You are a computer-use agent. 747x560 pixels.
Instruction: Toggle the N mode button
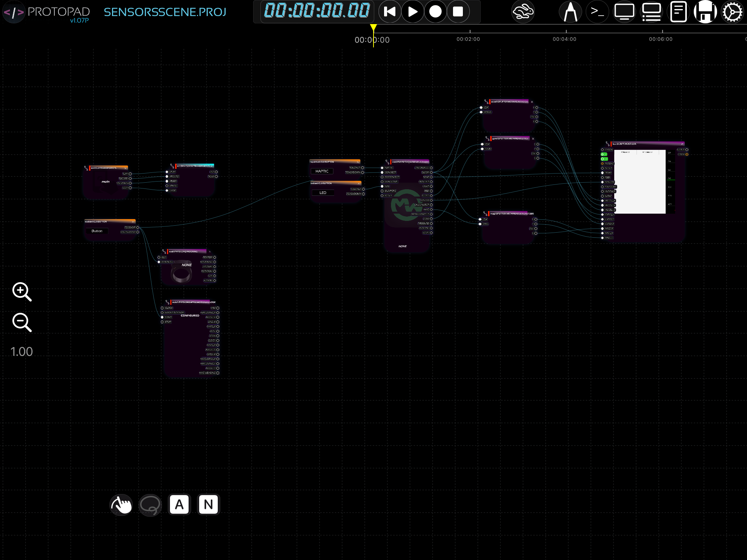click(x=208, y=505)
